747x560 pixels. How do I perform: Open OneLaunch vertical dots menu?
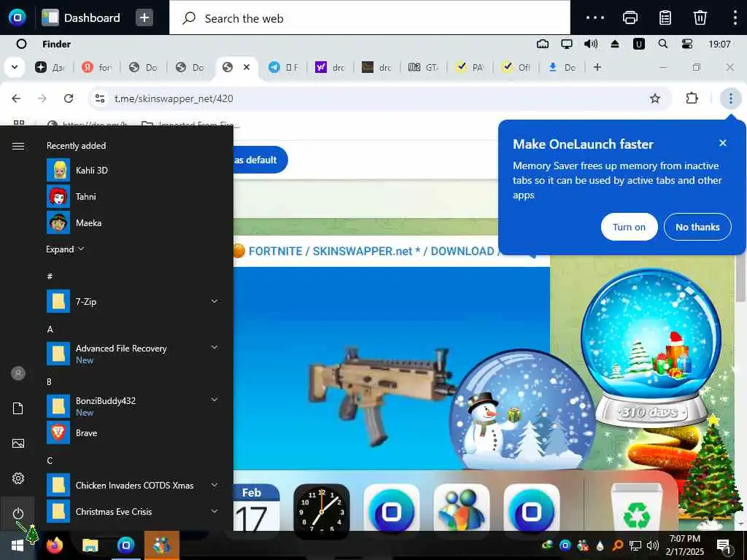pyautogui.click(x=735, y=18)
